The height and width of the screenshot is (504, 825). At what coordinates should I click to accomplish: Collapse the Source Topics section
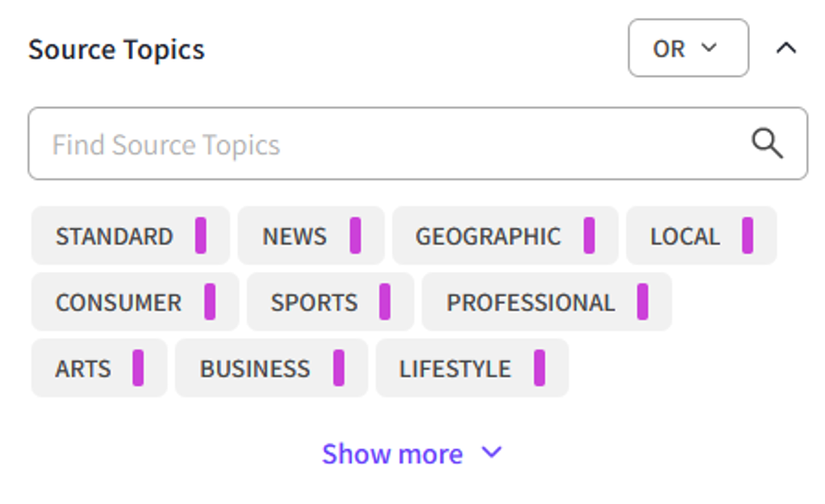click(785, 48)
